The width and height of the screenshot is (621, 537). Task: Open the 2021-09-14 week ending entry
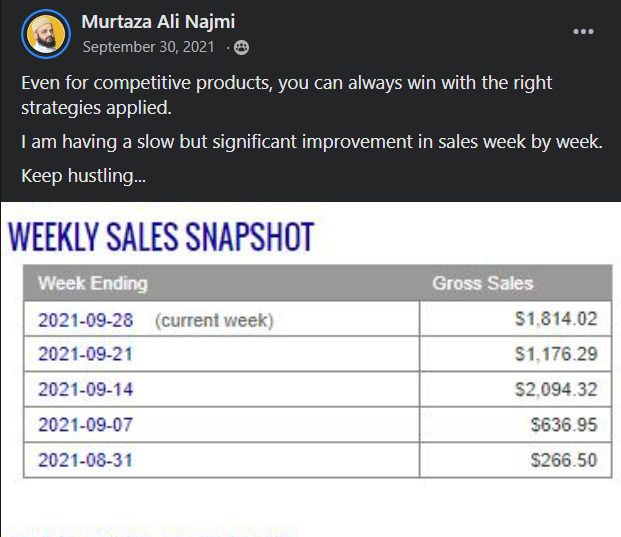click(x=86, y=389)
